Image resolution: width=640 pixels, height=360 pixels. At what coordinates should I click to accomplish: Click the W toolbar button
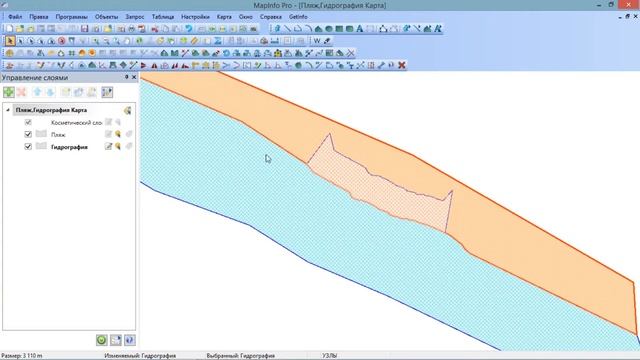(317, 41)
